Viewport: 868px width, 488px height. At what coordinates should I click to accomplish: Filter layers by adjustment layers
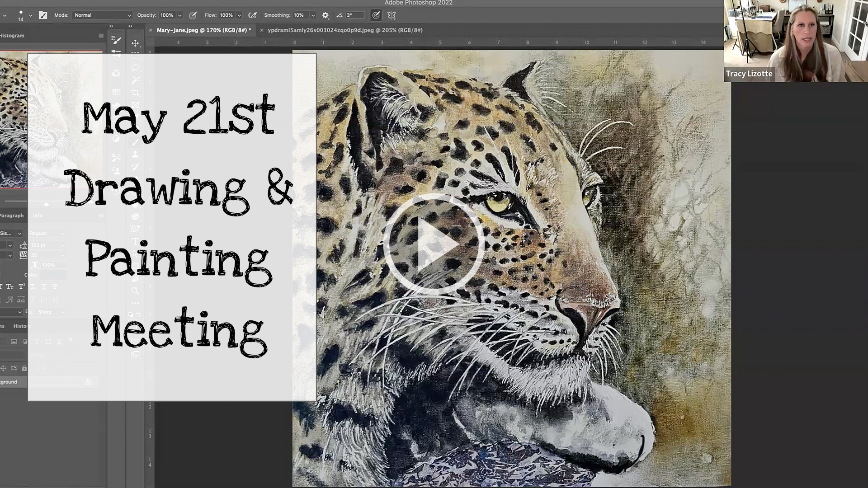(x=25, y=342)
